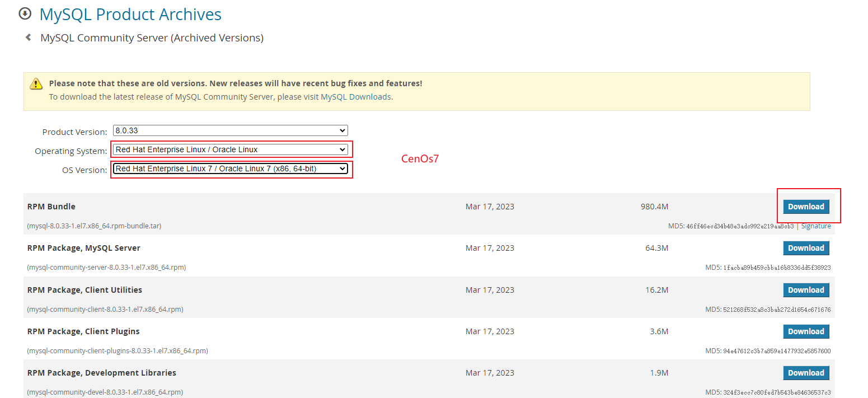This screenshot has height=398, width=868.
Task: Click the Operating System label
Action: 71,151
